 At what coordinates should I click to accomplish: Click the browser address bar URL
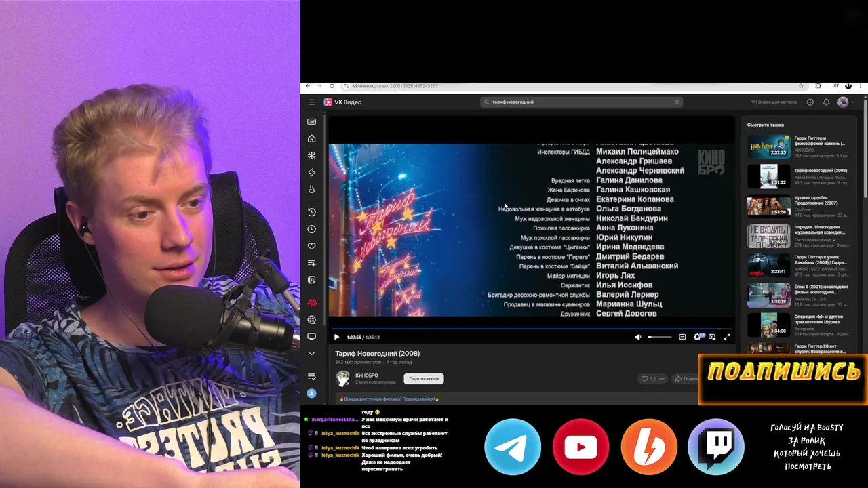[x=395, y=86]
